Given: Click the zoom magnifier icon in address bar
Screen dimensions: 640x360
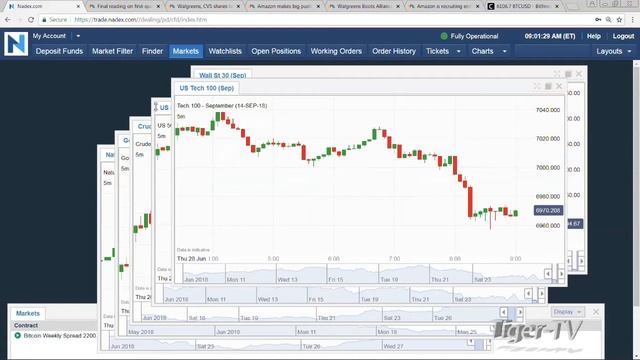Looking at the screenshot, I should 609,20.
